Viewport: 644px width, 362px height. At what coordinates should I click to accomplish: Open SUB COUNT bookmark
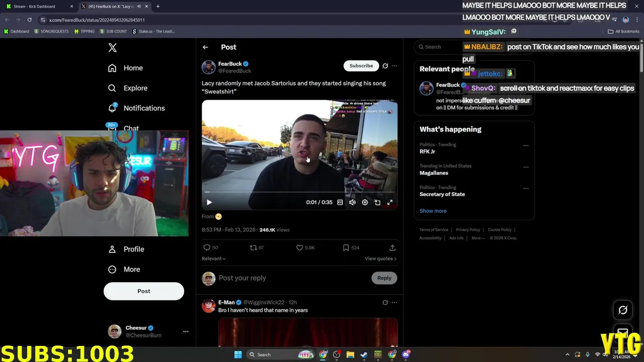coord(113,31)
